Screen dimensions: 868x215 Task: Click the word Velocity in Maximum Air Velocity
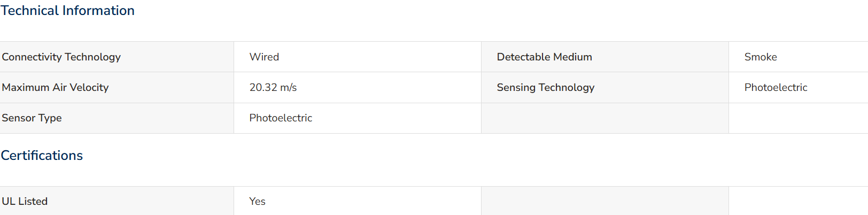coord(89,88)
